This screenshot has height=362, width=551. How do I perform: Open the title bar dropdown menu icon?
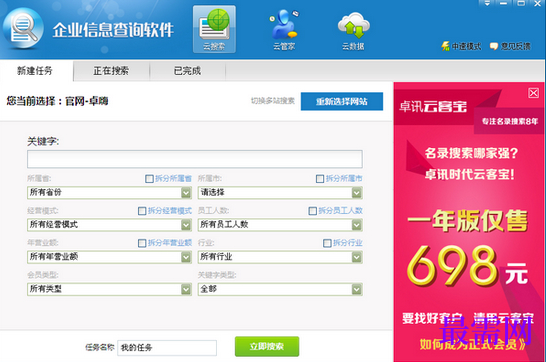tap(487, 4)
